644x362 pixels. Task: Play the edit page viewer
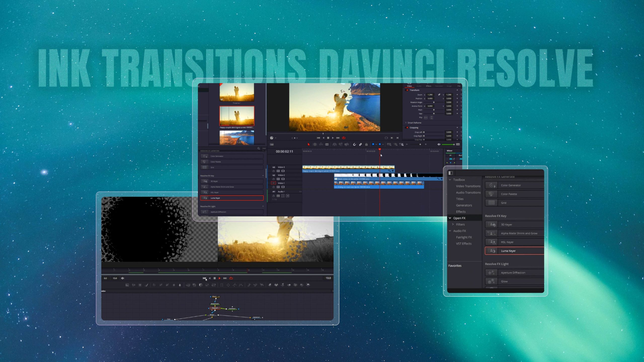[x=333, y=138]
